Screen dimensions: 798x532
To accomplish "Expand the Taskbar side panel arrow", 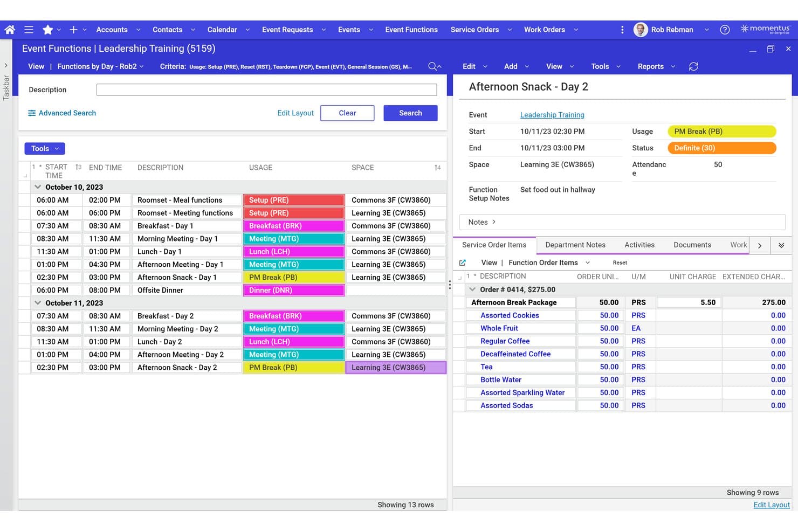I will [6, 65].
